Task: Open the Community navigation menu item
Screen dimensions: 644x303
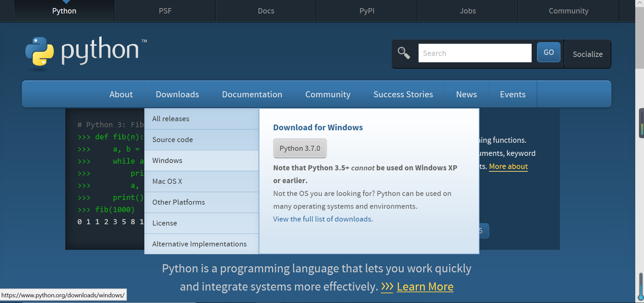Action: tap(328, 94)
